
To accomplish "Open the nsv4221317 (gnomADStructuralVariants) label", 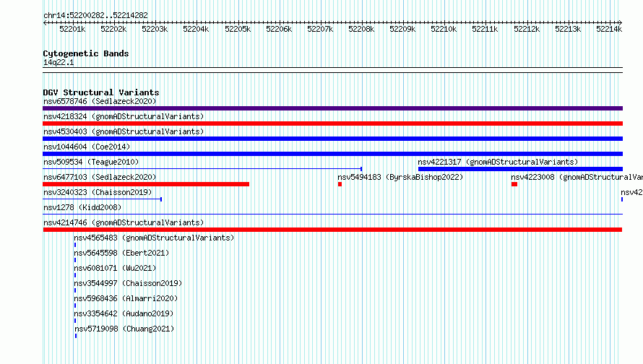I will [498, 162].
